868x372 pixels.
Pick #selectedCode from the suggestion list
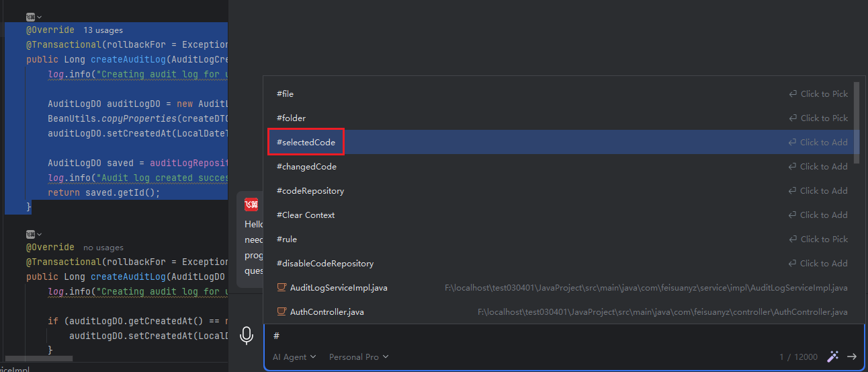coord(306,142)
